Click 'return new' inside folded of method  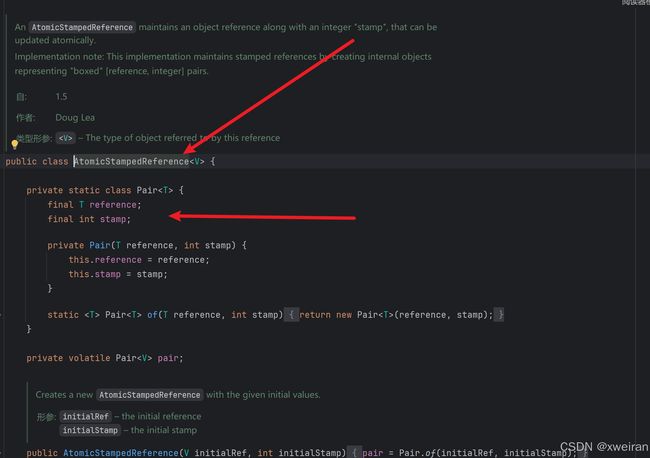[325, 315]
